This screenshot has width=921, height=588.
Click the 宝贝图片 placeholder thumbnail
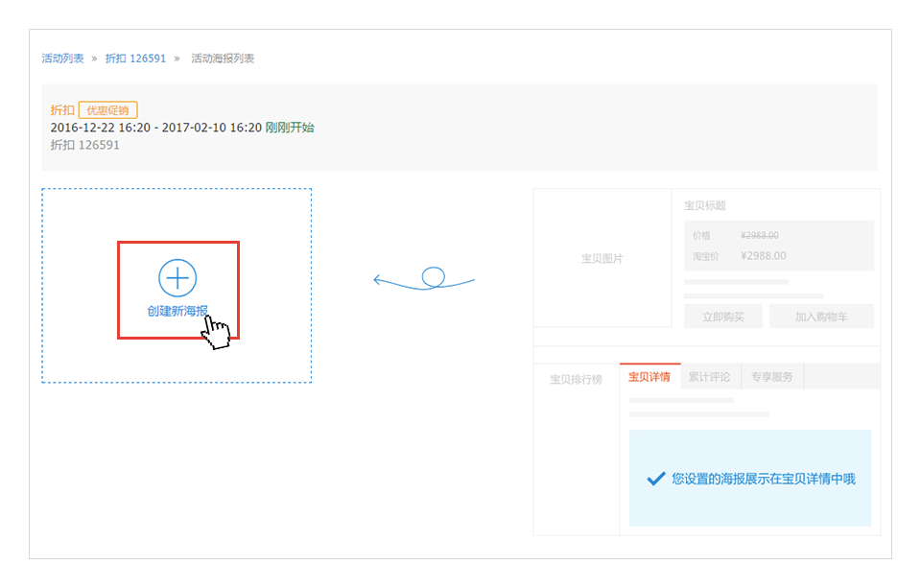click(602, 258)
